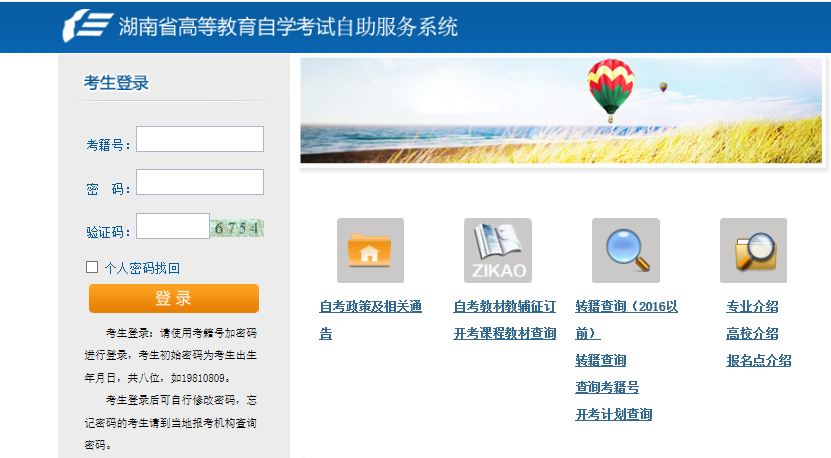Open 查询考籍号 link
The height and width of the screenshot is (458, 831).
pyautogui.click(x=606, y=387)
